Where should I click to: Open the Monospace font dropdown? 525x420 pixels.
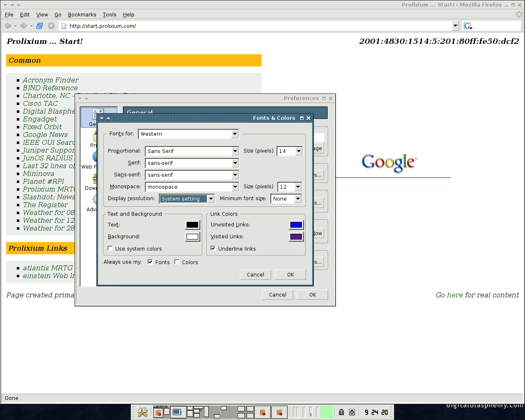click(192, 187)
